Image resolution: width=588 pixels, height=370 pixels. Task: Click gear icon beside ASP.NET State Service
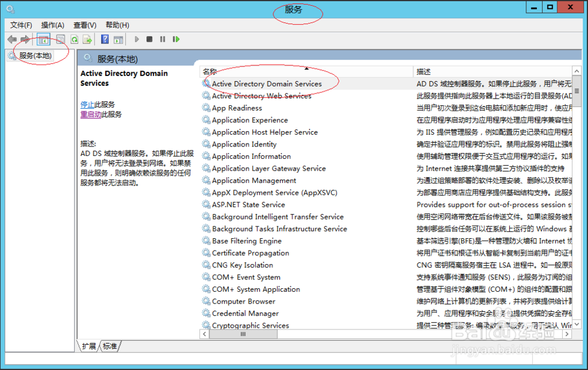coord(206,205)
